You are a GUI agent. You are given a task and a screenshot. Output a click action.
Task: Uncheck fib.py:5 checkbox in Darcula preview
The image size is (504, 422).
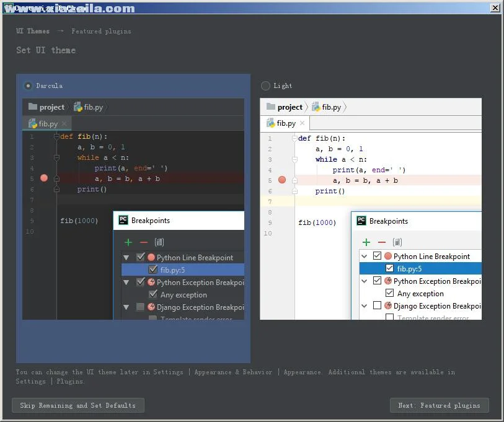tap(153, 270)
